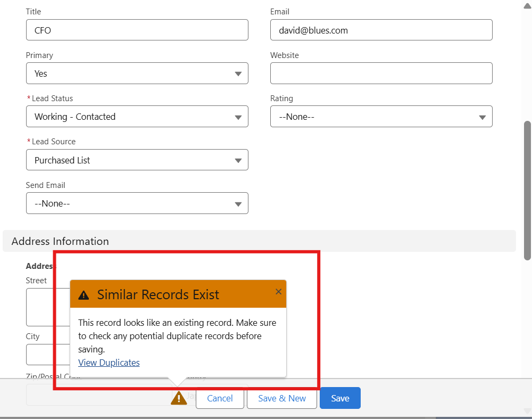This screenshot has width=532, height=419.
Task: Click the blue Save button
Action: pos(340,398)
